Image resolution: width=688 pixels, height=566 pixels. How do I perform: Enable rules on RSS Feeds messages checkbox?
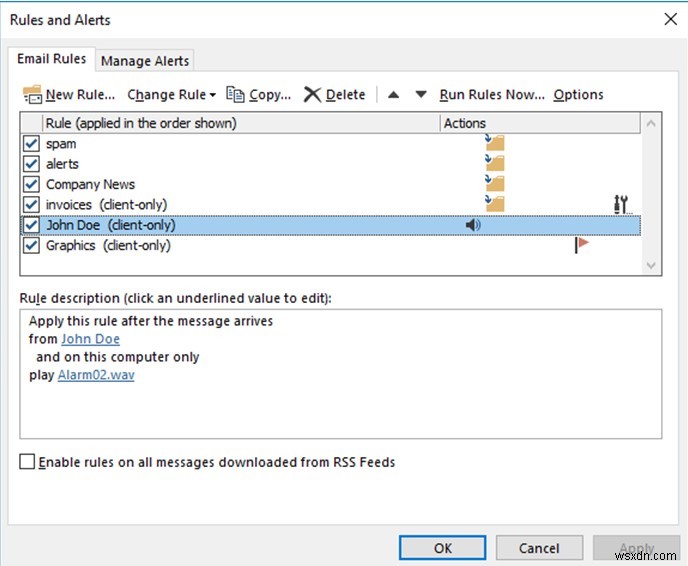(x=27, y=462)
